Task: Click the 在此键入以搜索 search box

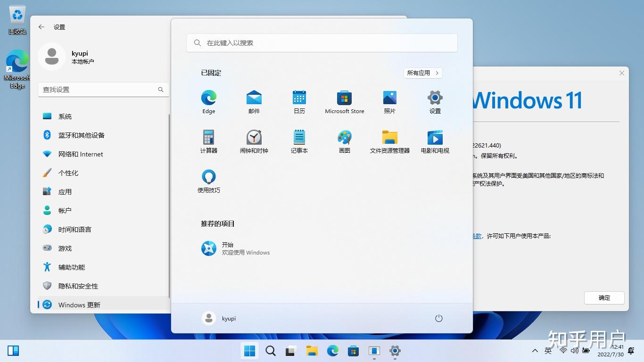Action: coord(322,42)
